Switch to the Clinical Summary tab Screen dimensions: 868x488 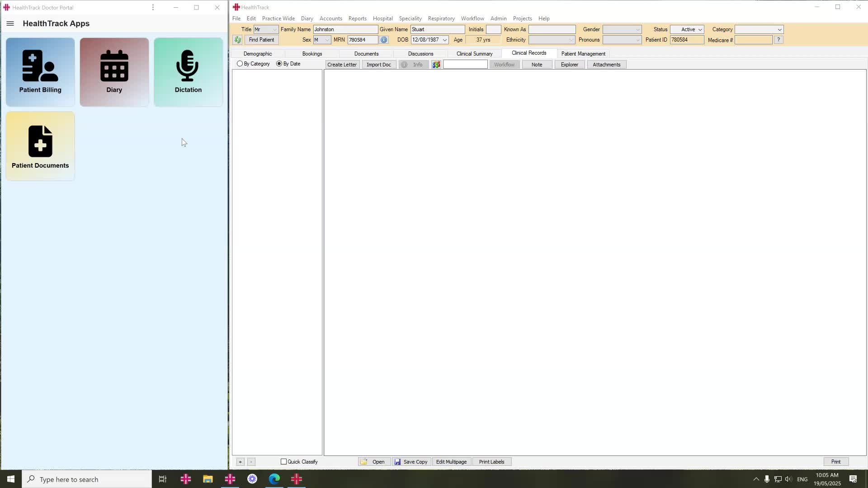click(474, 54)
